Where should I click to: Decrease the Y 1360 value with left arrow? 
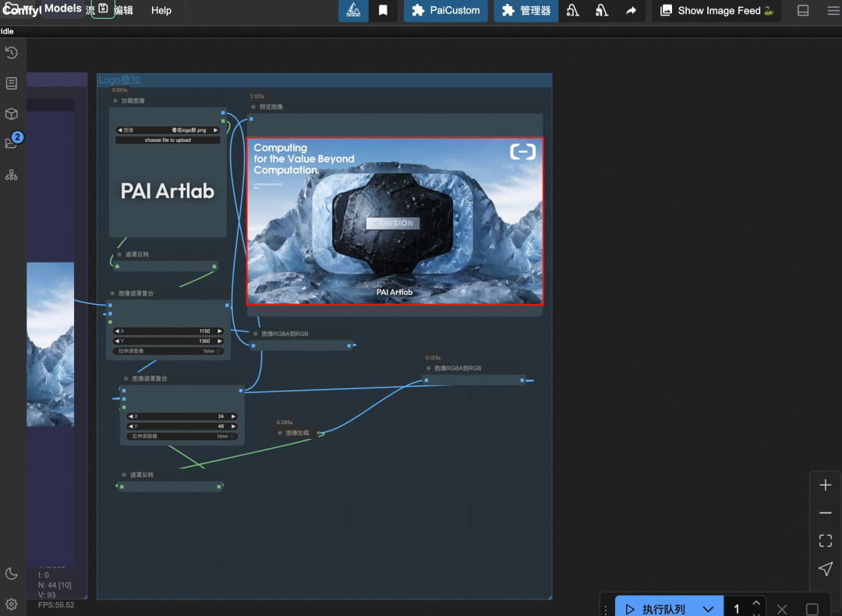tap(117, 341)
